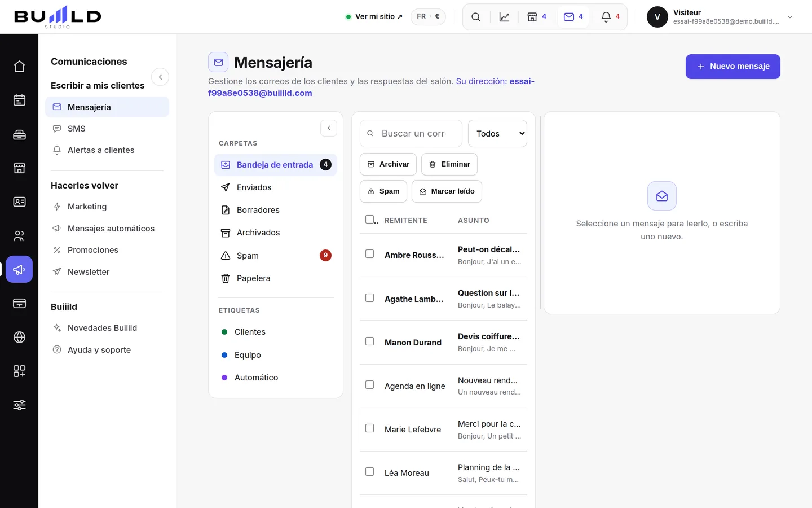Click the Eliminar button

tap(449, 164)
